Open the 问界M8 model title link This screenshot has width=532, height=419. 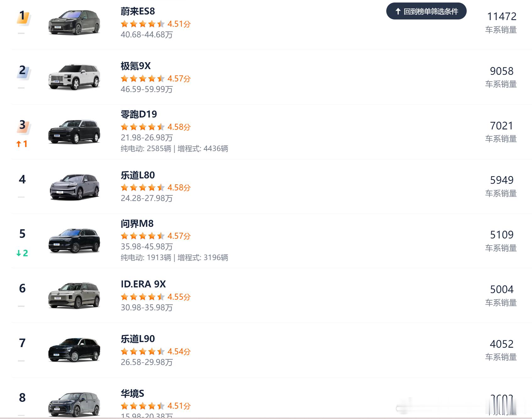coord(137,223)
